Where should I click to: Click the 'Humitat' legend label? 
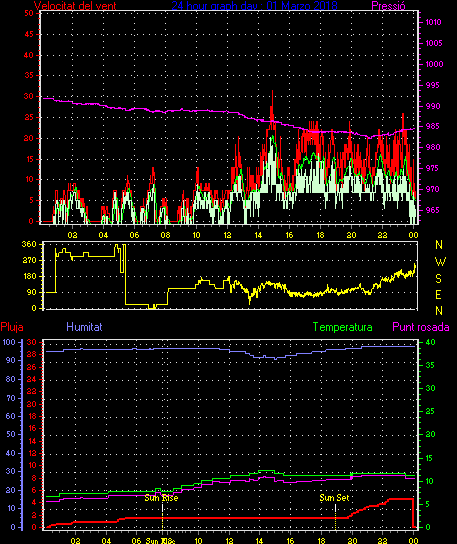coord(84,327)
